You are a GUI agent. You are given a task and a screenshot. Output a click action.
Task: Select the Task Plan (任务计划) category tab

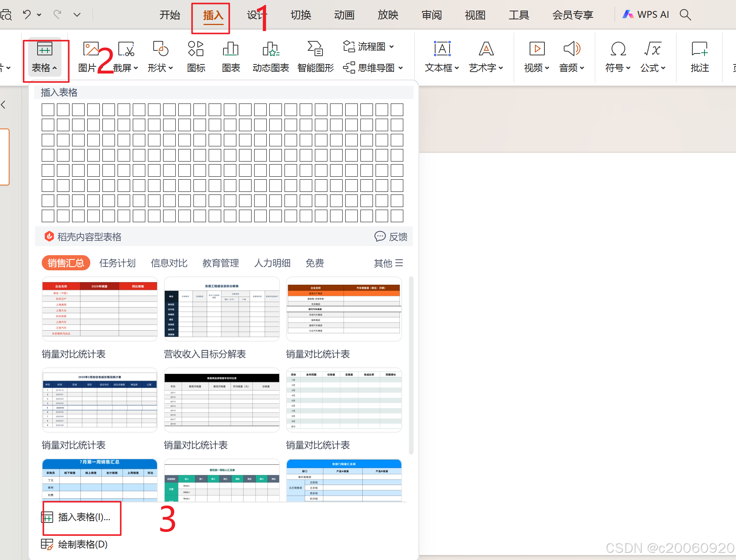[x=117, y=263]
